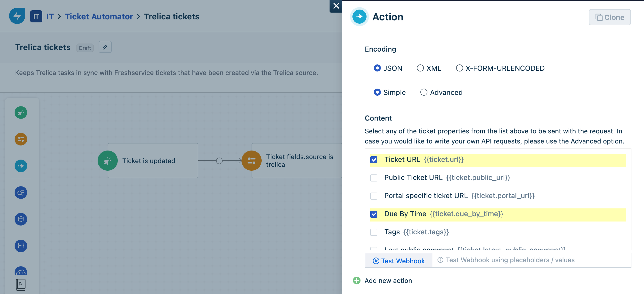The height and width of the screenshot is (294, 644).
Task: Open the video guide book icon
Action: click(x=21, y=285)
